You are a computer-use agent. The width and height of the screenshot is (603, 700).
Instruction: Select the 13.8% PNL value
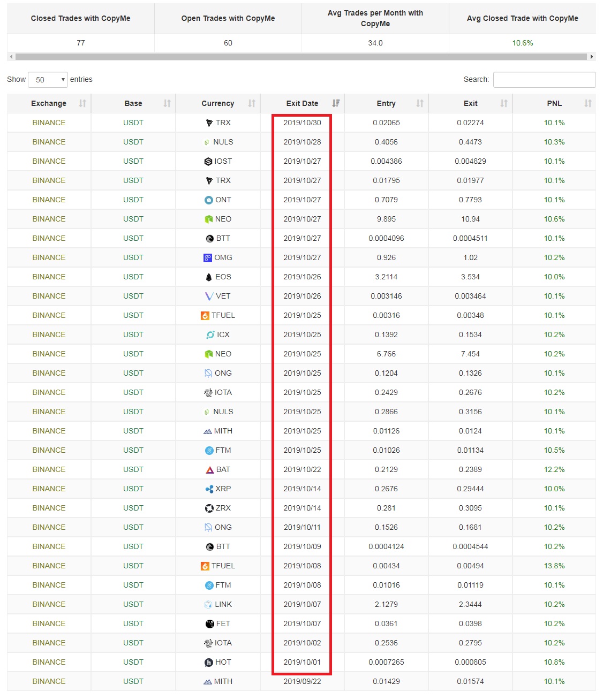[x=554, y=566]
